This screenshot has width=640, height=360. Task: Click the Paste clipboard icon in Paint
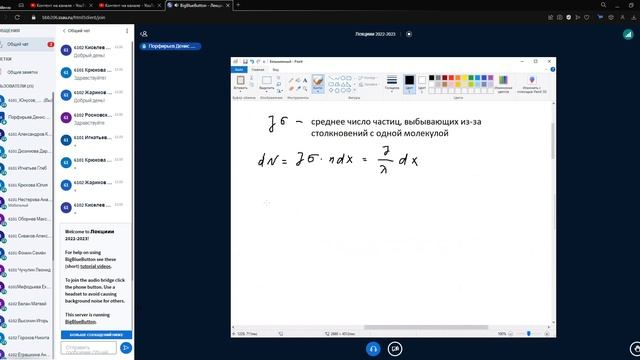240,80
